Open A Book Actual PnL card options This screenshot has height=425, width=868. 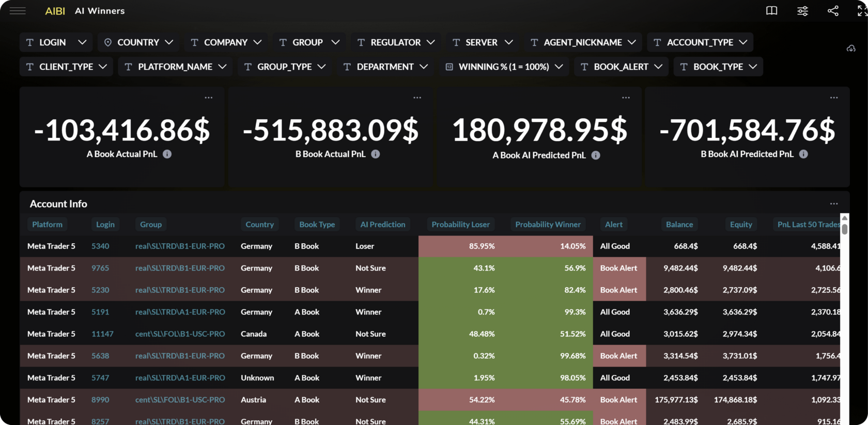[x=209, y=98]
